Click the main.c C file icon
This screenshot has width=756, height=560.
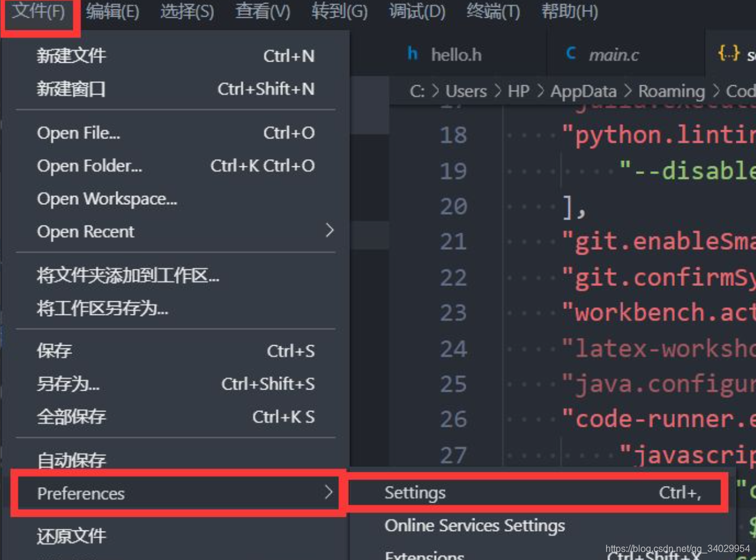click(571, 54)
